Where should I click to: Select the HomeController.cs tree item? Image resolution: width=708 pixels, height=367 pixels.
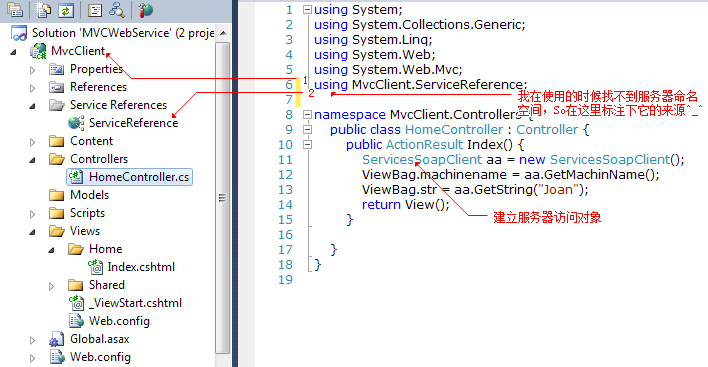coord(130,177)
